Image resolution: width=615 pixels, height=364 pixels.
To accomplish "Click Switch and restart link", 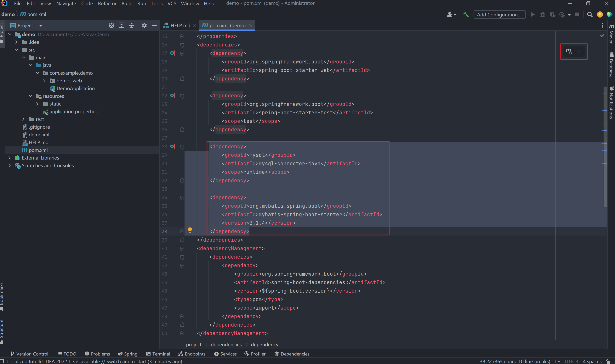I will (123, 361).
